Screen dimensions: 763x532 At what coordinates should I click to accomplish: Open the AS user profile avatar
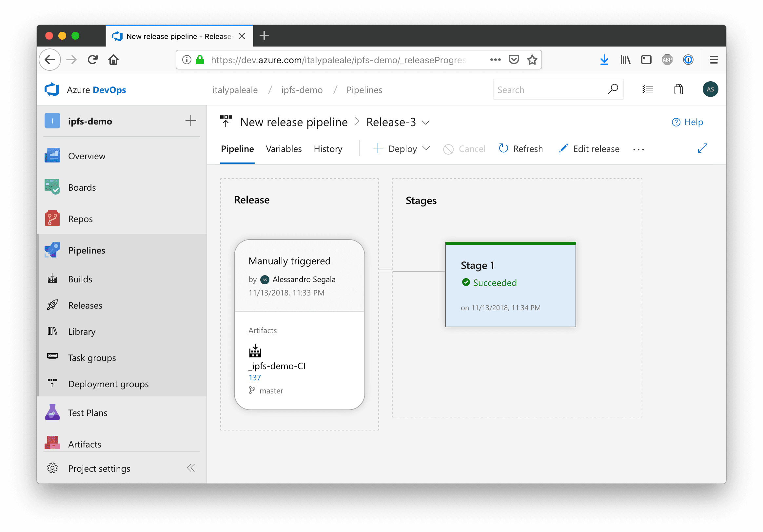(710, 89)
